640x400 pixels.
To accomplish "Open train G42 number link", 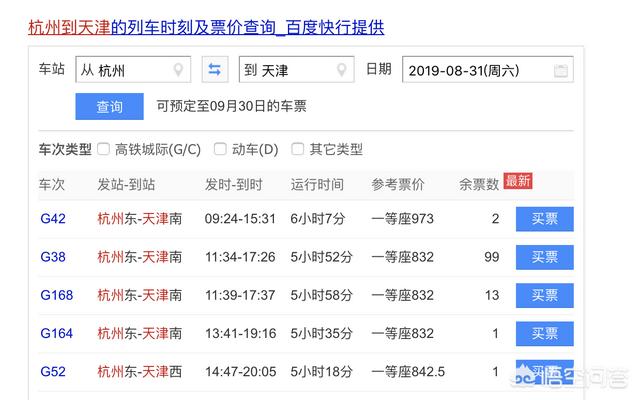I will pyautogui.click(x=52, y=218).
